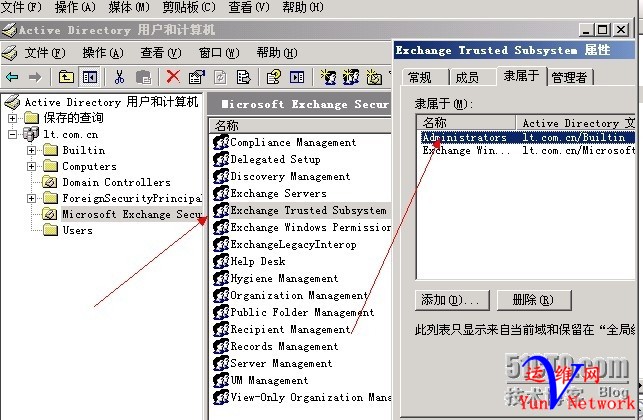
Task: Click the lt.com.cn domain icon
Action: click(x=31, y=134)
